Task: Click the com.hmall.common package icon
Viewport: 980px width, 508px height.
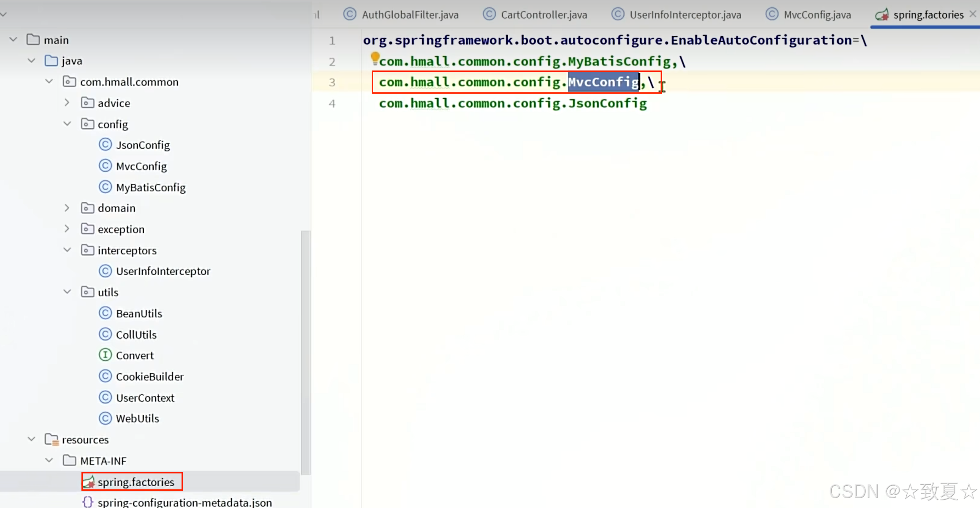Action: tap(69, 82)
